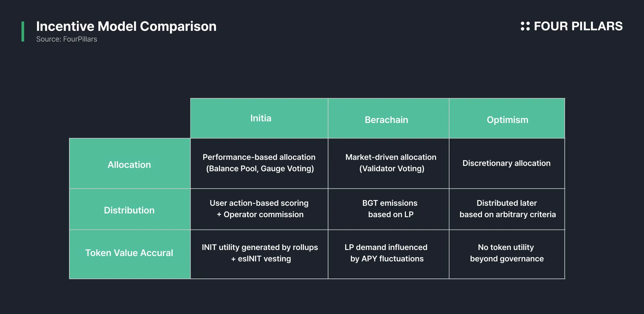Screen dimensions: 644x314
Task: Select the Optimism column header
Action: (507, 120)
